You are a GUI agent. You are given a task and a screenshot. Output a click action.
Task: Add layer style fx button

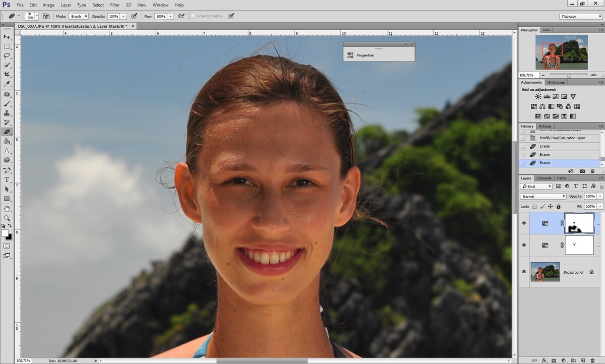point(544,360)
